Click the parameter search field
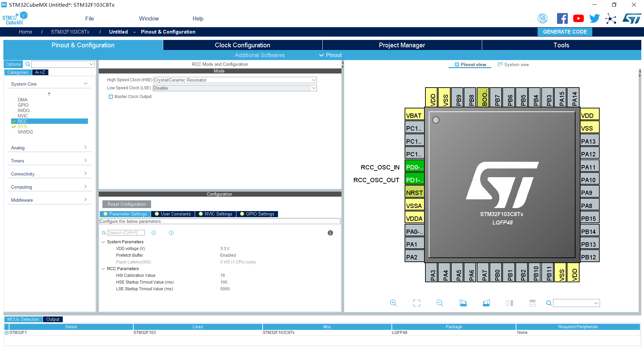This screenshot has height=349, width=644. point(126,233)
